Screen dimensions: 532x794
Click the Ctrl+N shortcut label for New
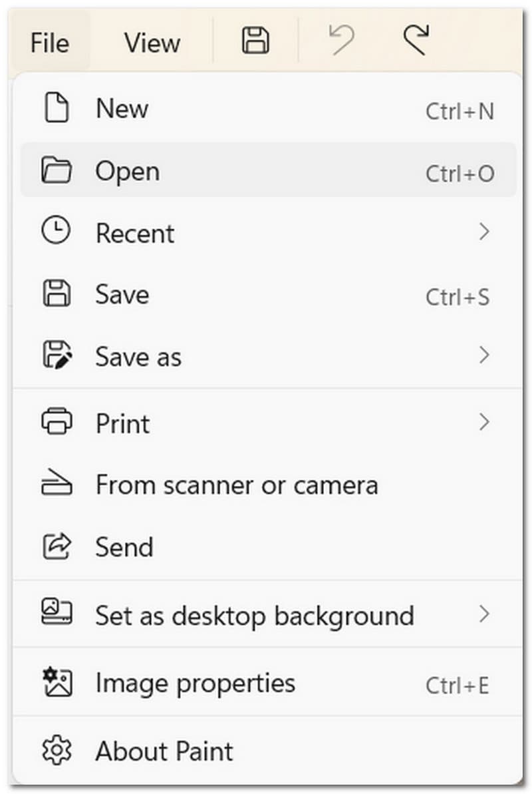click(460, 111)
